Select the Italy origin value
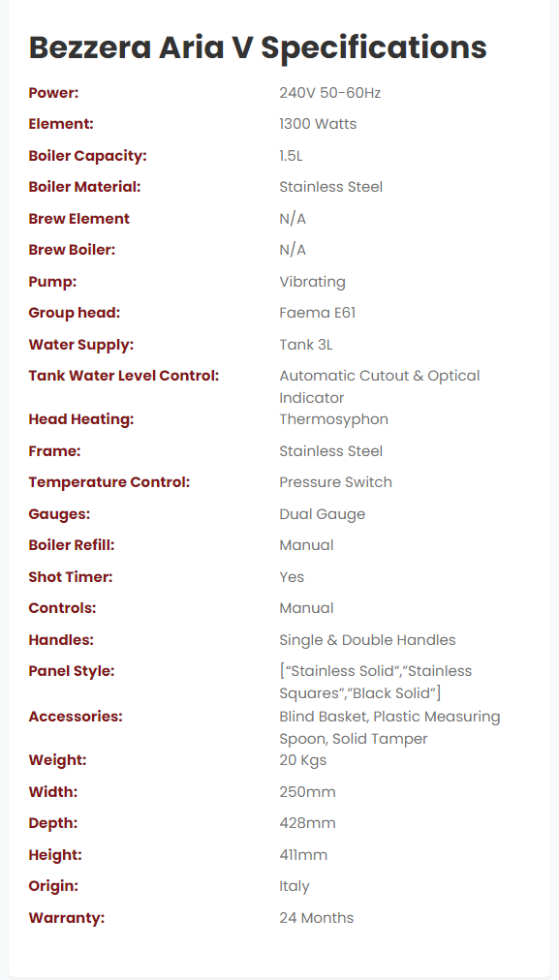The image size is (559, 980). click(295, 886)
